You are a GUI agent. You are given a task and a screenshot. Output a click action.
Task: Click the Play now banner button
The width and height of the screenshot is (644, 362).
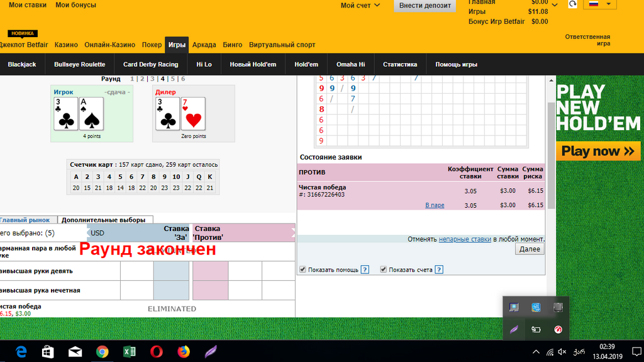click(598, 151)
